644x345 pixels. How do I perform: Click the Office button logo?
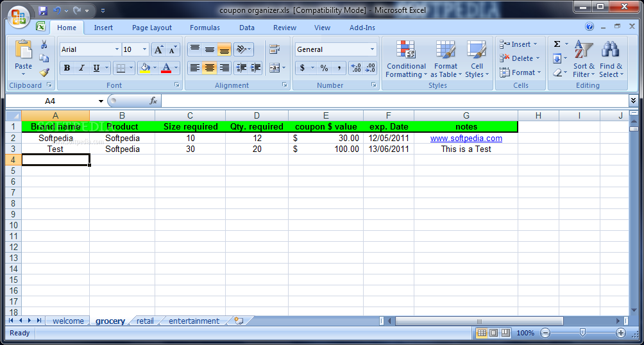(x=19, y=17)
